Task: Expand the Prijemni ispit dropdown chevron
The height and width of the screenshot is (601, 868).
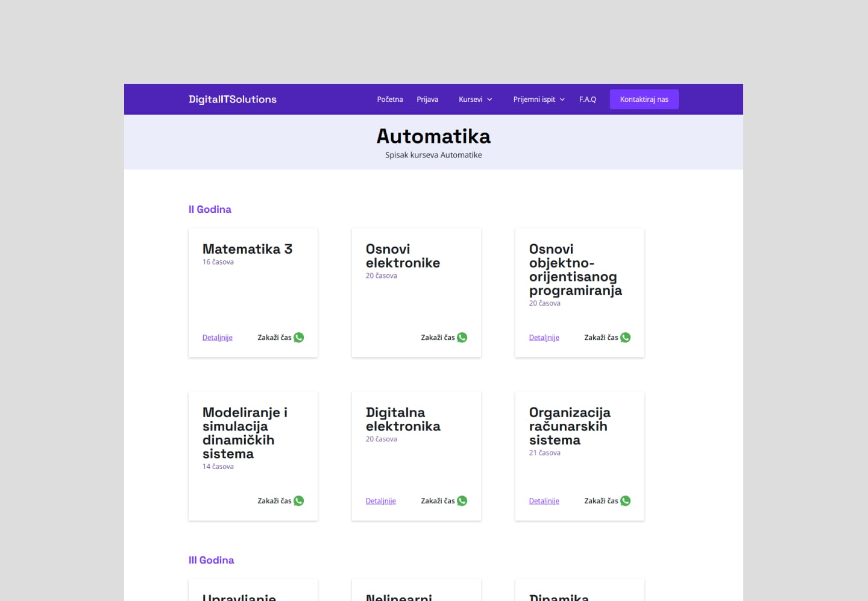Action: pyautogui.click(x=562, y=99)
